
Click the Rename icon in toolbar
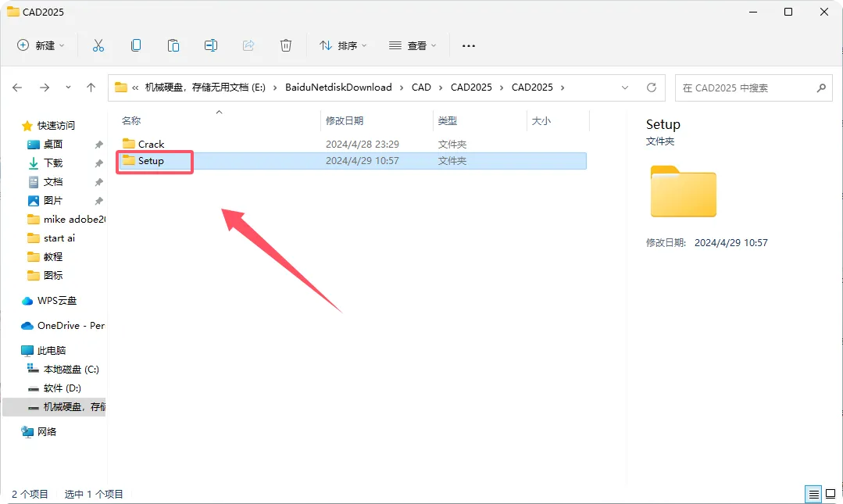(211, 46)
